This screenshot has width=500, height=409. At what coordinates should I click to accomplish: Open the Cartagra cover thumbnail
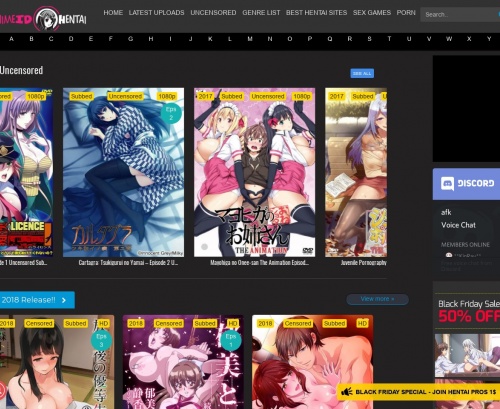(x=123, y=172)
